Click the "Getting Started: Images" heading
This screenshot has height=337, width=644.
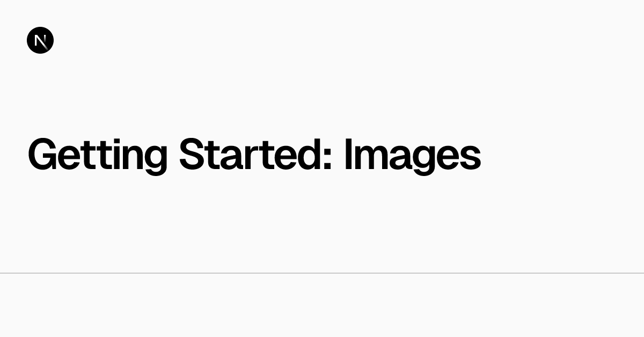[x=254, y=156]
